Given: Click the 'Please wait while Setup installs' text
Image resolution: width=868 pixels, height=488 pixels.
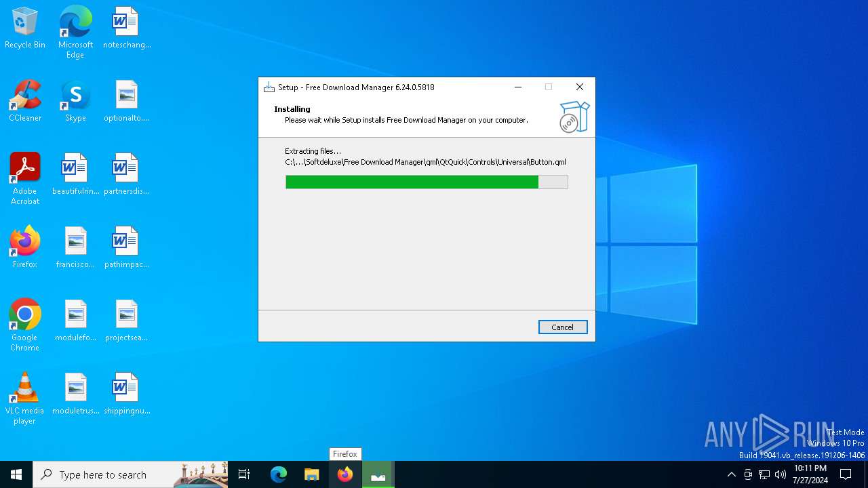Looking at the screenshot, I should (x=406, y=120).
